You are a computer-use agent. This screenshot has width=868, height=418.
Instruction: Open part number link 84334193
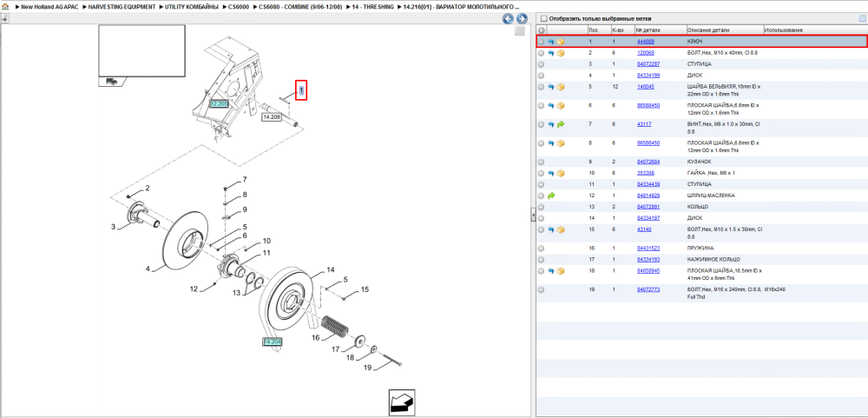click(648, 260)
